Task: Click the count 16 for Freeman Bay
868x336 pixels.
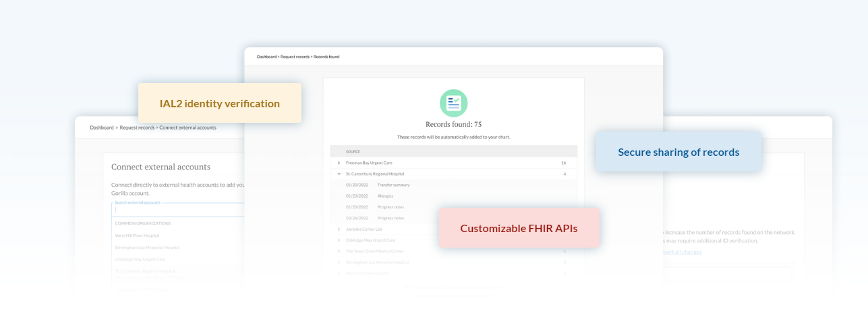Action: (x=564, y=163)
